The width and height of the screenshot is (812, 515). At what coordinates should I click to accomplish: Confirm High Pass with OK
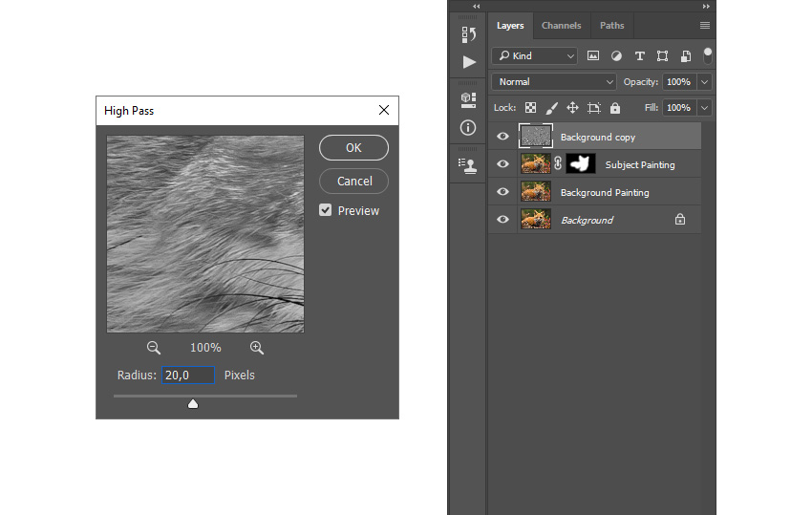coord(353,148)
